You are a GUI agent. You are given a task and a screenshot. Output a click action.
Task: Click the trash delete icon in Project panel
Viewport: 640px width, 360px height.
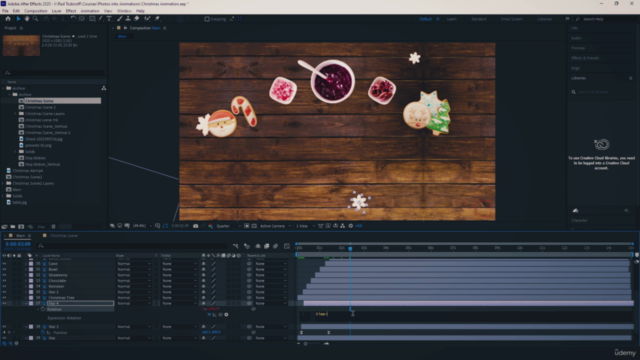click(53, 227)
